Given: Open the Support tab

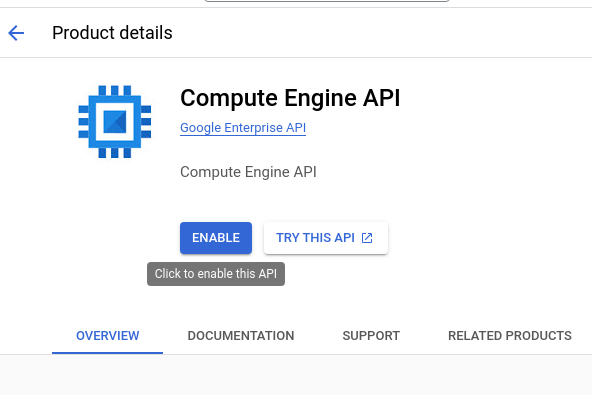Looking at the screenshot, I should (371, 336).
